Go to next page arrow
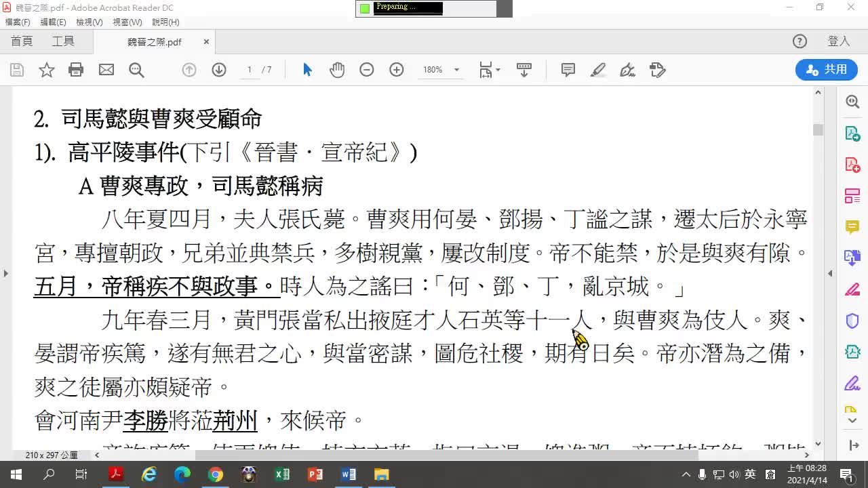 218,70
